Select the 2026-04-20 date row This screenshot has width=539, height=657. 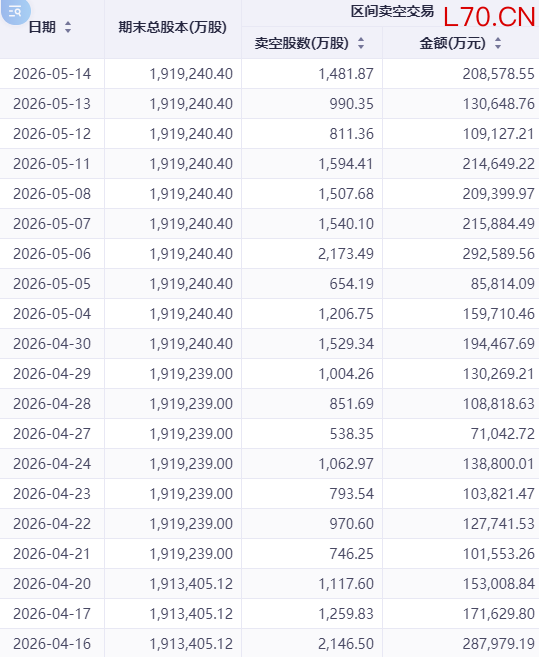270,584
